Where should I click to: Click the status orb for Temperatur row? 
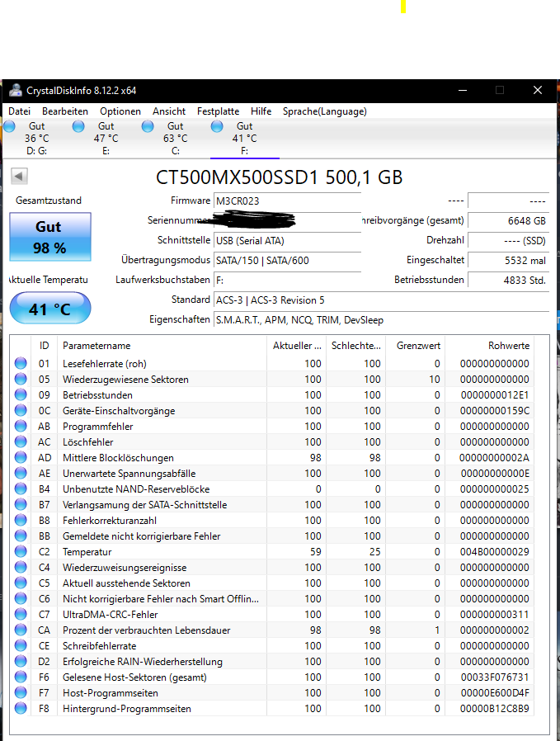pyautogui.click(x=21, y=551)
